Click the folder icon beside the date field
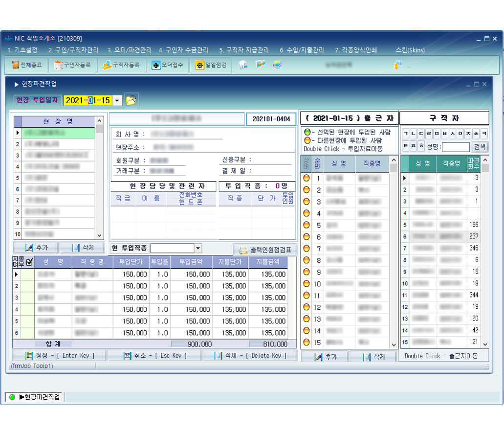Screen dimensions: 504x435 pyautogui.click(x=131, y=100)
